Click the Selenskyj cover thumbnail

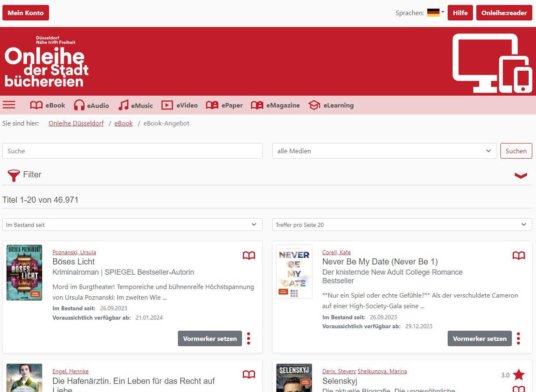tap(294, 378)
